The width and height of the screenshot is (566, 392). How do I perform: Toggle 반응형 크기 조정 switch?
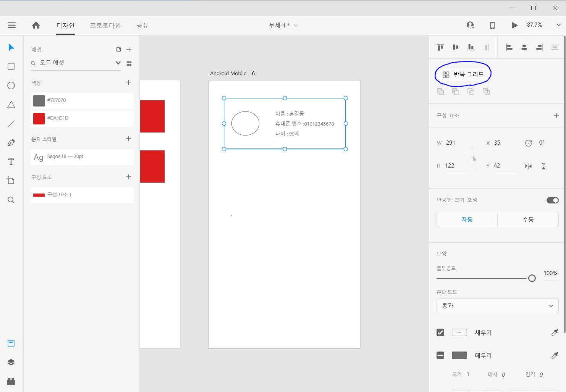pos(553,200)
